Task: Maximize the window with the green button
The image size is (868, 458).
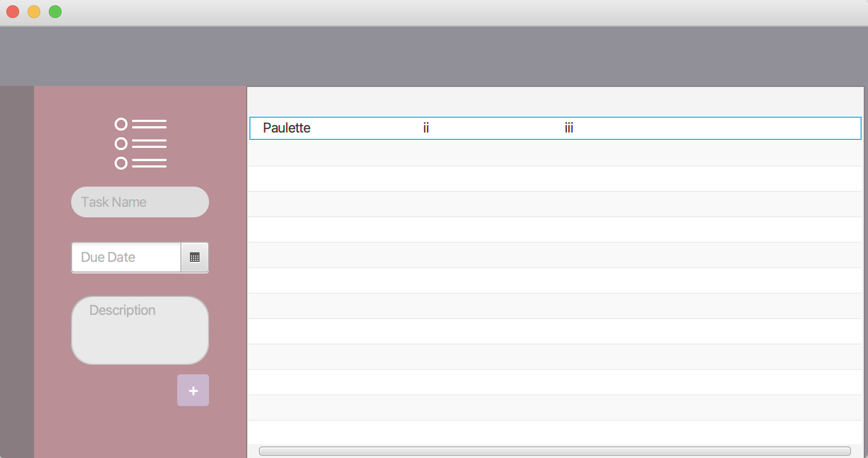Action: (55, 12)
